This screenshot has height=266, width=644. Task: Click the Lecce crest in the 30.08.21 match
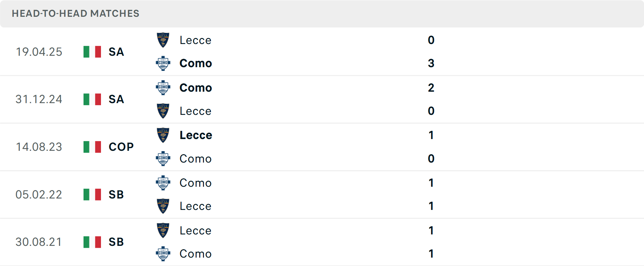163,230
